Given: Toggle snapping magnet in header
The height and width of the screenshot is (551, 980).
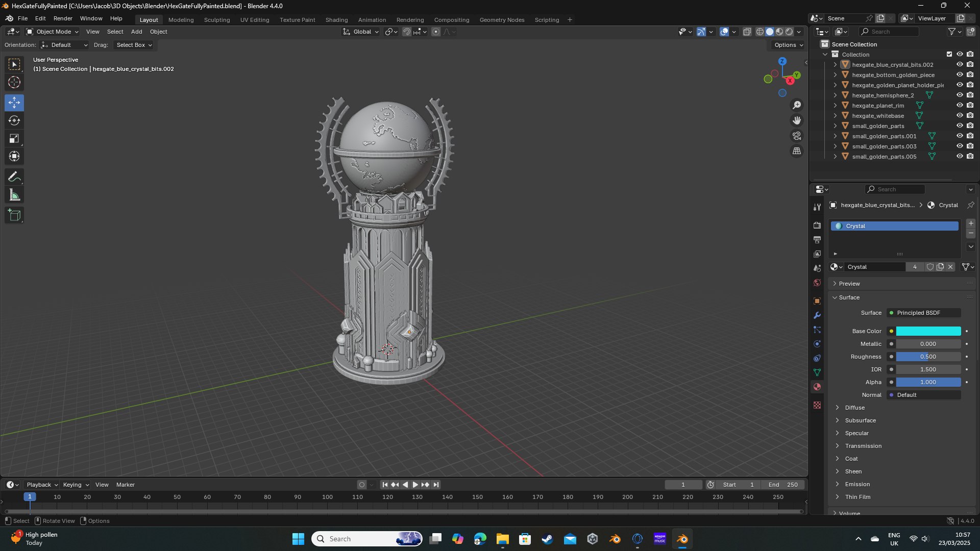Looking at the screenshot, I should [407, 32].
